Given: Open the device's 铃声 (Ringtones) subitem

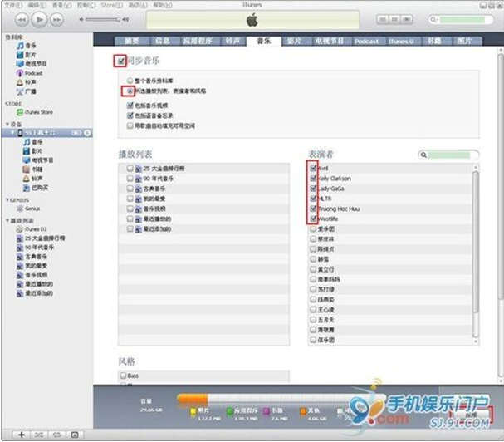Looking at the screenshot, I should pyautogui.click(x=33, y=179).
